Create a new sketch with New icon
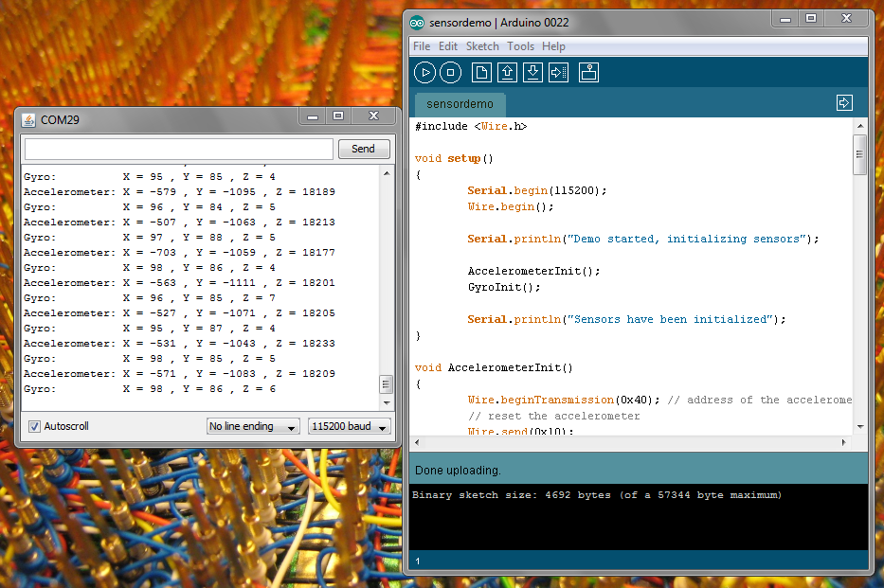 point(481,72)
